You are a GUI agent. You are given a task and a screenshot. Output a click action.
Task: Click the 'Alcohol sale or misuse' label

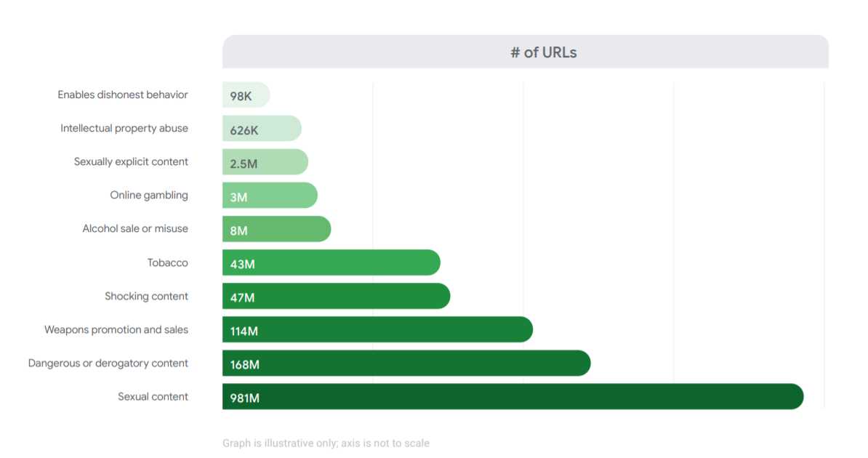135,228
